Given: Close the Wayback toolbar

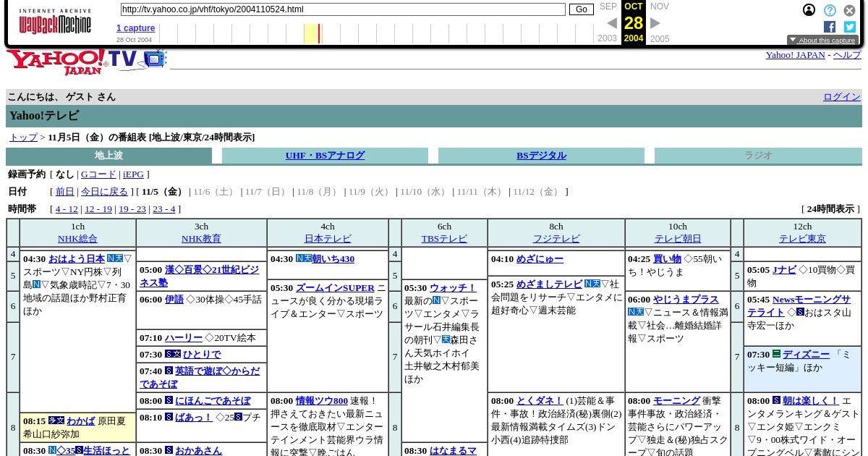Looking at the screenshot, I should (850, 10).
